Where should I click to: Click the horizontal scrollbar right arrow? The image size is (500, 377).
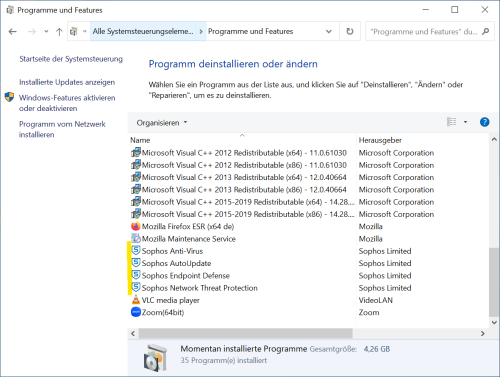[482, 333]
